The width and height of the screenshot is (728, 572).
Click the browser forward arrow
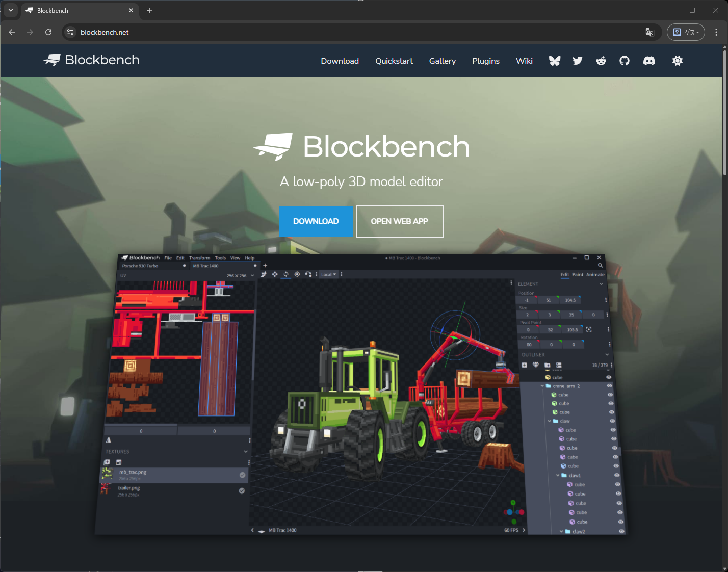point(30,32)
